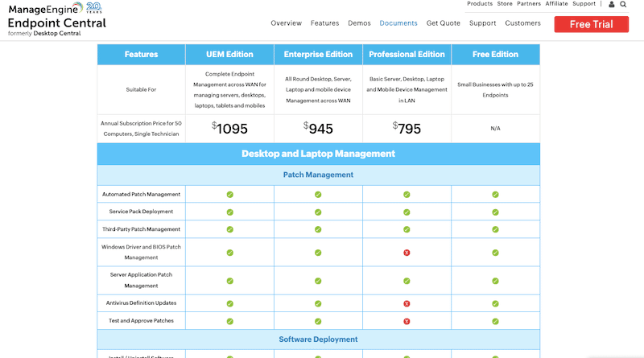Open Customers in main navigation

point(522,23)
